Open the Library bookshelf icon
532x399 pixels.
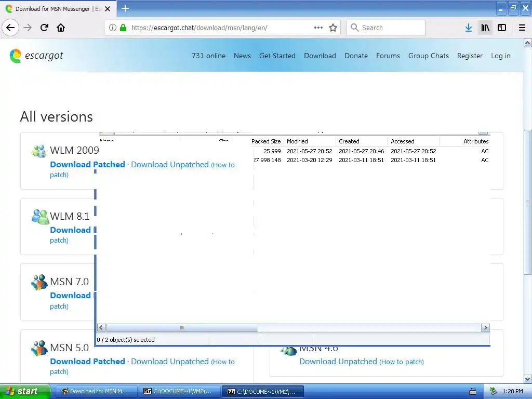click(485, 28)
